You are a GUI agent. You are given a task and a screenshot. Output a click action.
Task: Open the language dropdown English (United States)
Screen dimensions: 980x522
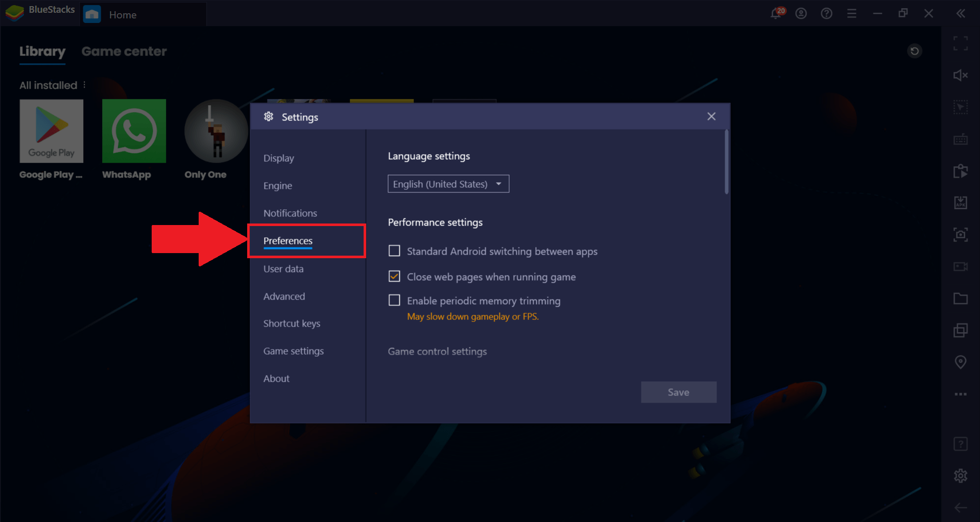click(448, 184)
